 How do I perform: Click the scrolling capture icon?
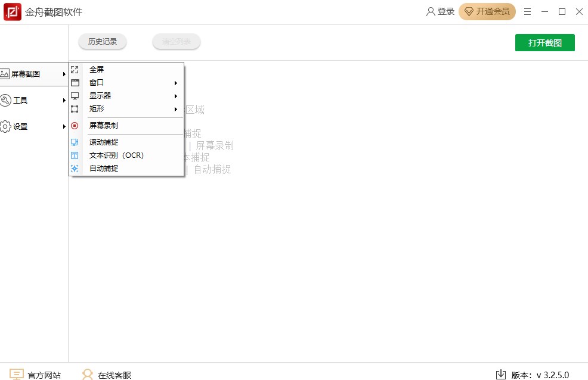(x=75, y=142)
